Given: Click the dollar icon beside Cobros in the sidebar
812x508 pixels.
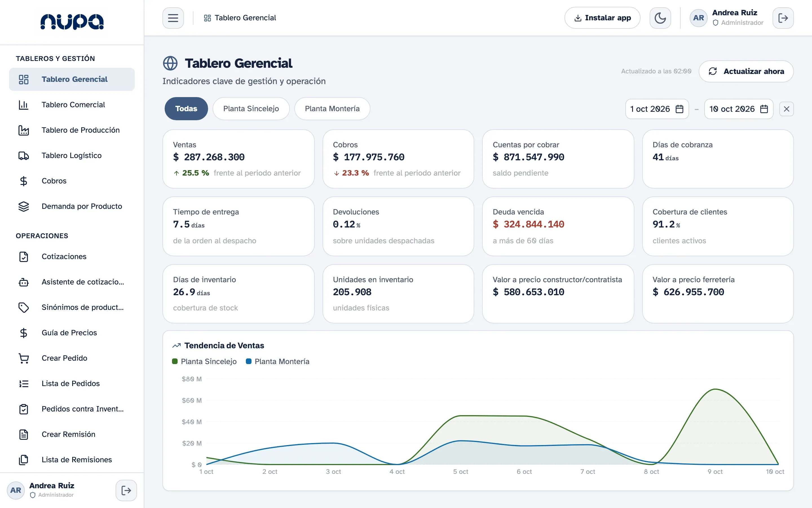Looking at the screenshot, I should [23, 181].
